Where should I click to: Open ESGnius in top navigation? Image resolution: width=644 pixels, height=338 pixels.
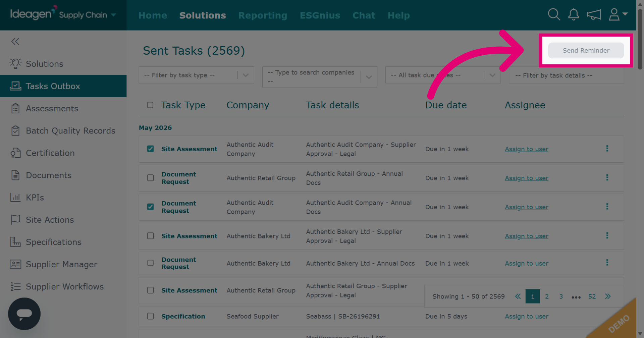tap(320, 15)
